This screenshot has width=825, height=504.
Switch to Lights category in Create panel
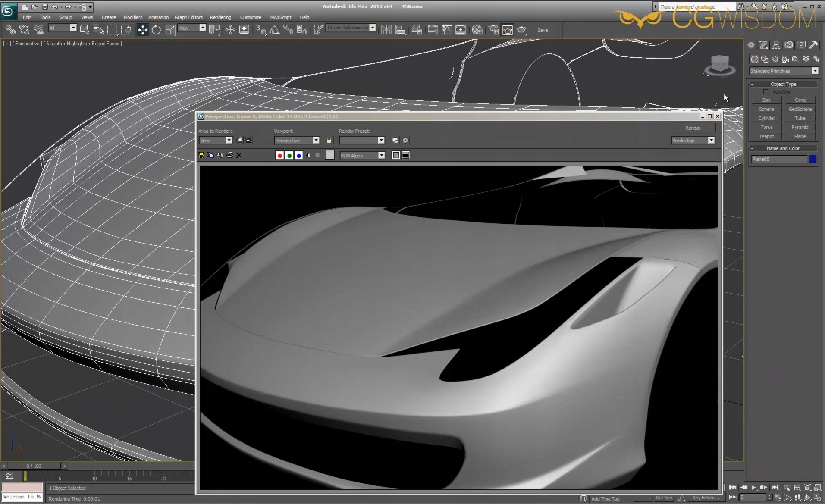[x=775, y=59]
